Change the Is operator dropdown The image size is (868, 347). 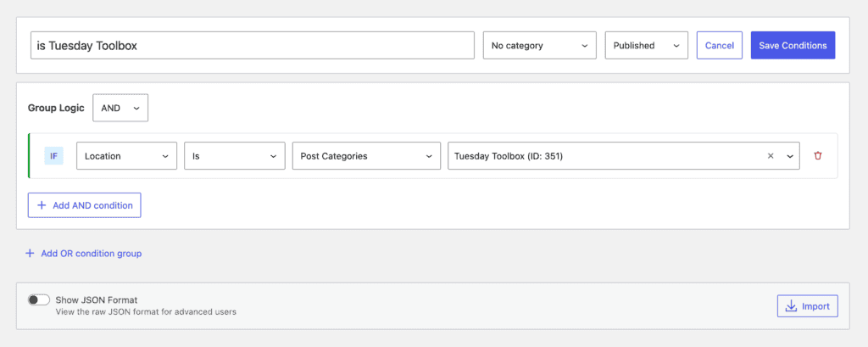[x=234, y=156]
